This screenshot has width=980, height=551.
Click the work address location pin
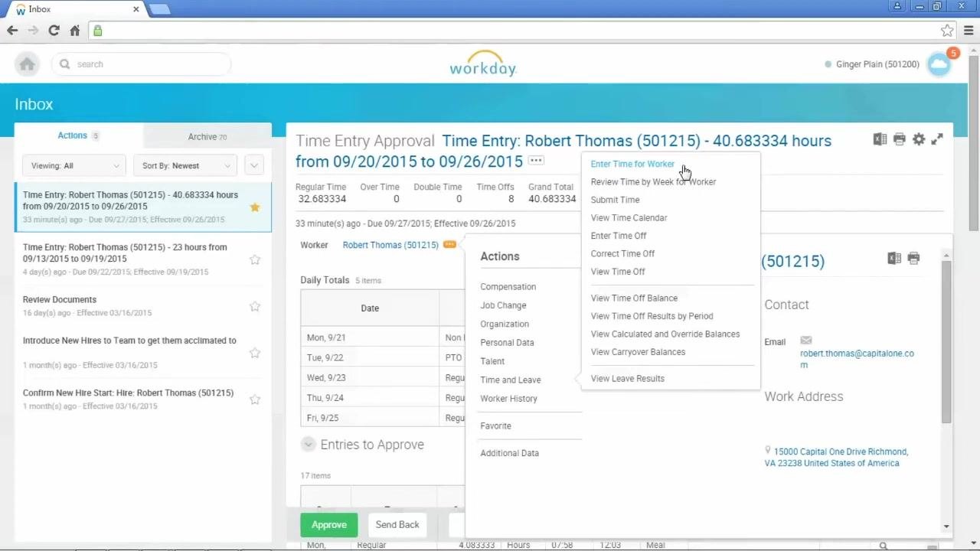768,451
